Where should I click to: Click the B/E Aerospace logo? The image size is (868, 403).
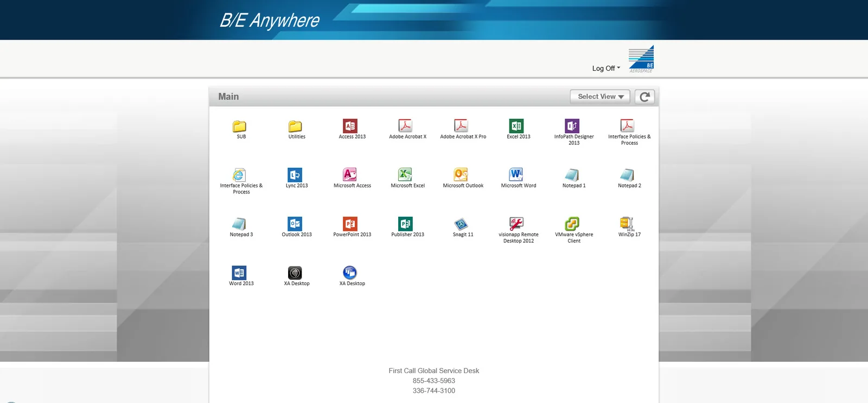pos(641,59)
